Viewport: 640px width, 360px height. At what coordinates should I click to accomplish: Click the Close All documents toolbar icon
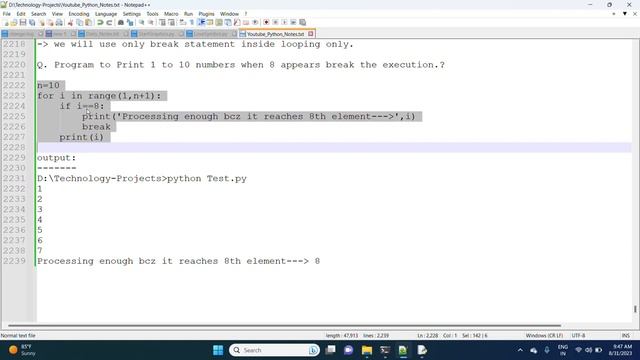(50, 22)
